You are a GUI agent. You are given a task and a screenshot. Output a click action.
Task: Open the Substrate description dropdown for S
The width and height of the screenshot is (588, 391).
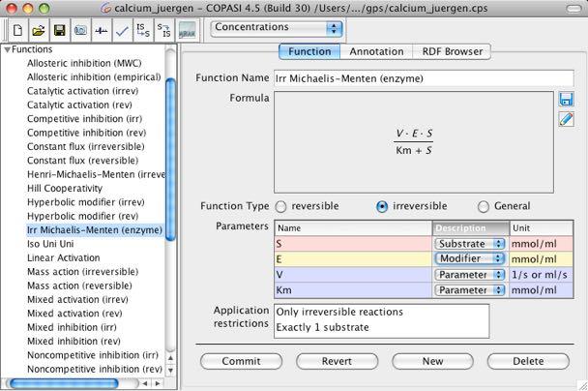click(x=470, y=244)
